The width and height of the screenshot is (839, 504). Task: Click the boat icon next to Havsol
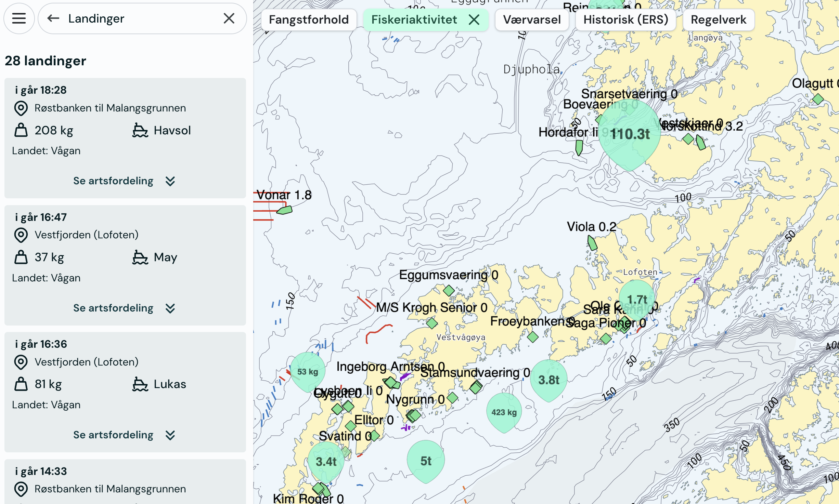coord(140,130)
